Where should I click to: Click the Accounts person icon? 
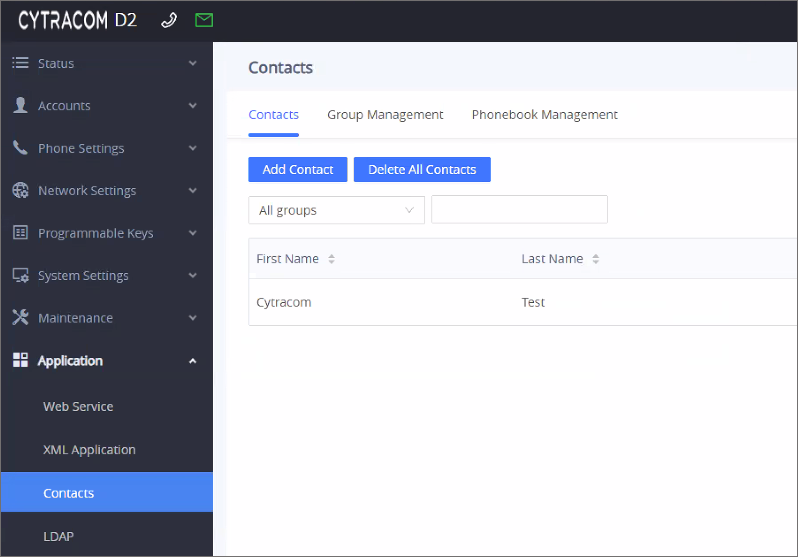click(x=20, y=105)
